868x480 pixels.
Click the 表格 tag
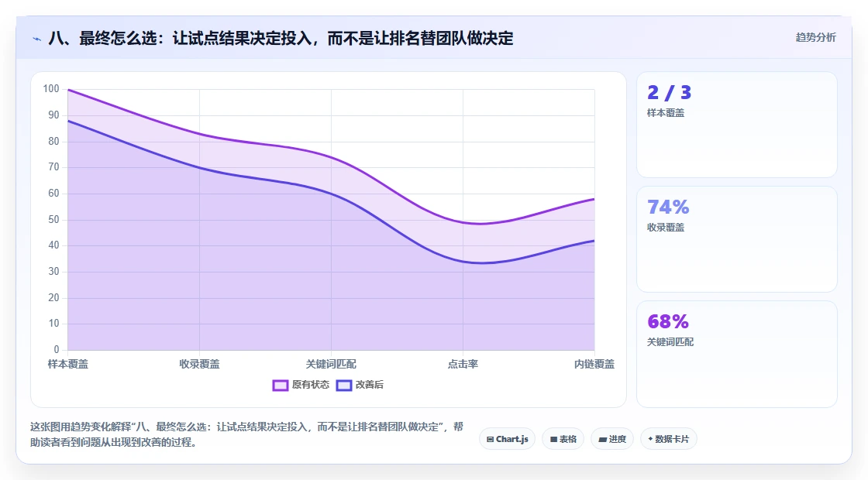point(563,439)
